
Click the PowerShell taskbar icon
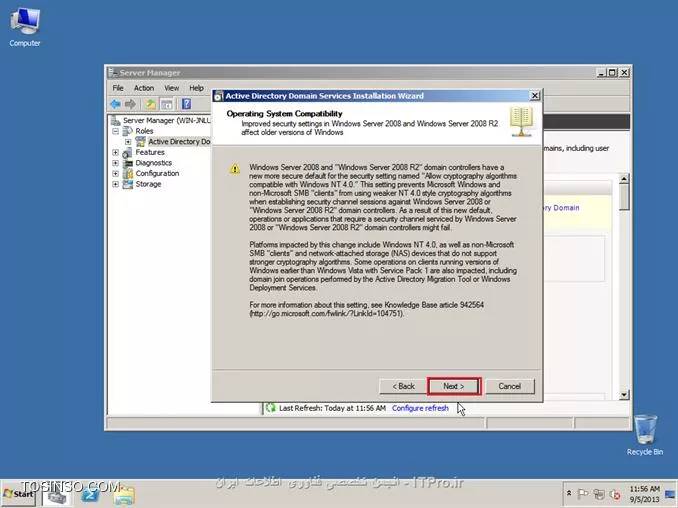90,495
